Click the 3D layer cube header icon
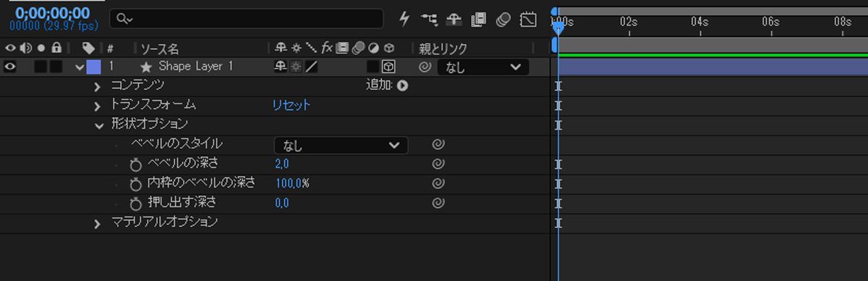The height and width of the screenshot is (281, 868). coord(389,49)
